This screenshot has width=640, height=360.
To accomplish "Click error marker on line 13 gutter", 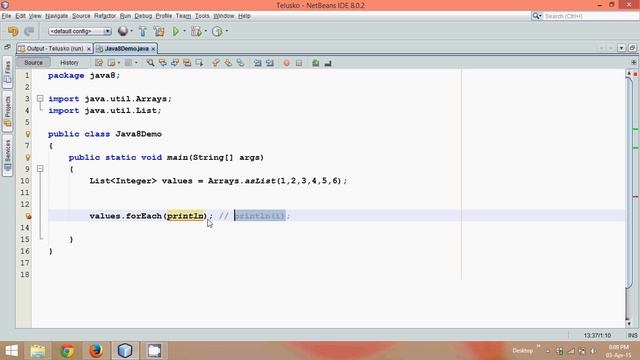I will click(28, 216).
